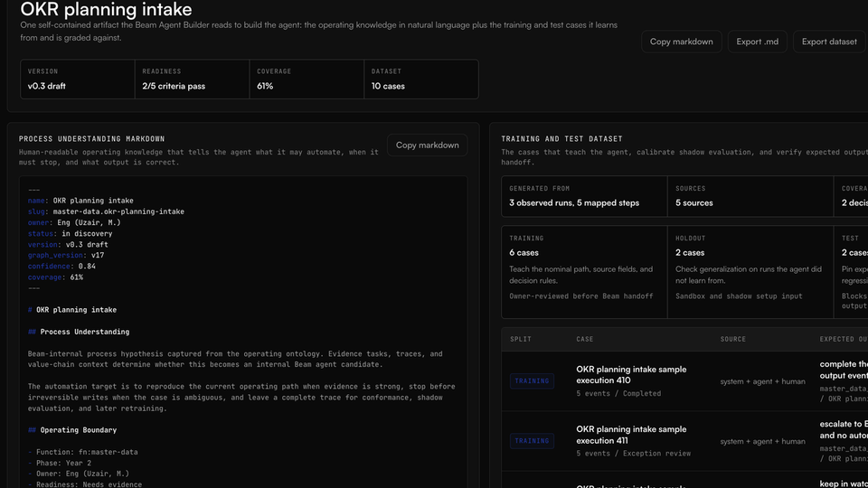Click Export .md button
868x488 pixels.
tap(757, 42)
